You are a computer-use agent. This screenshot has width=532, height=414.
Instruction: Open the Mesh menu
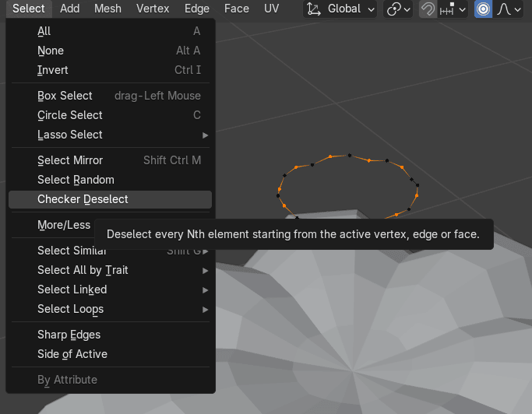click(x=107, y=9)
